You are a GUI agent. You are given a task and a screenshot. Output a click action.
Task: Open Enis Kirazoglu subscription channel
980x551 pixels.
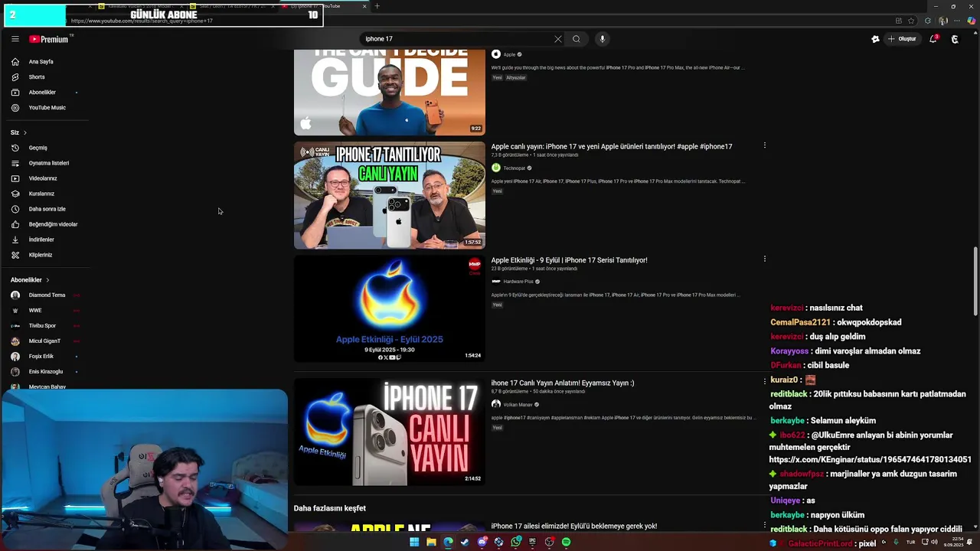click(44, 372)
